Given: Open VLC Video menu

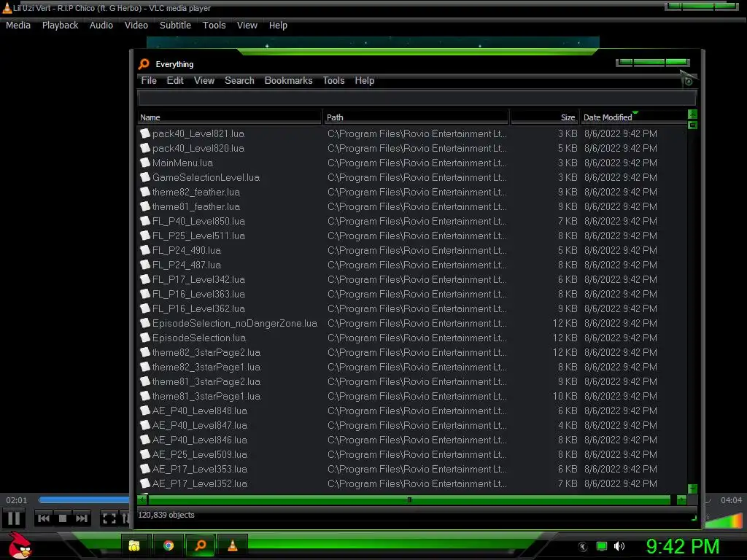Looking at the screenshot, I should [x=136, y=26].
